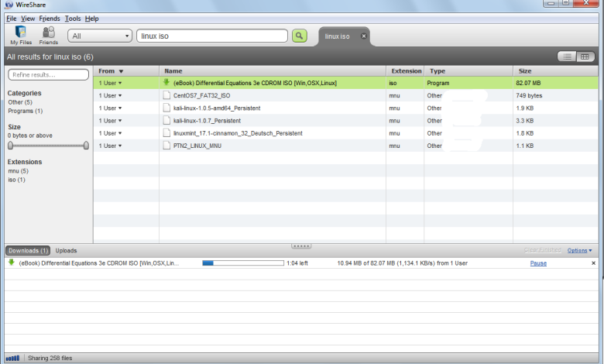Expand '1 User' dropdown for eBook row
Screen dimensions: 604x364
pos(110,83)
